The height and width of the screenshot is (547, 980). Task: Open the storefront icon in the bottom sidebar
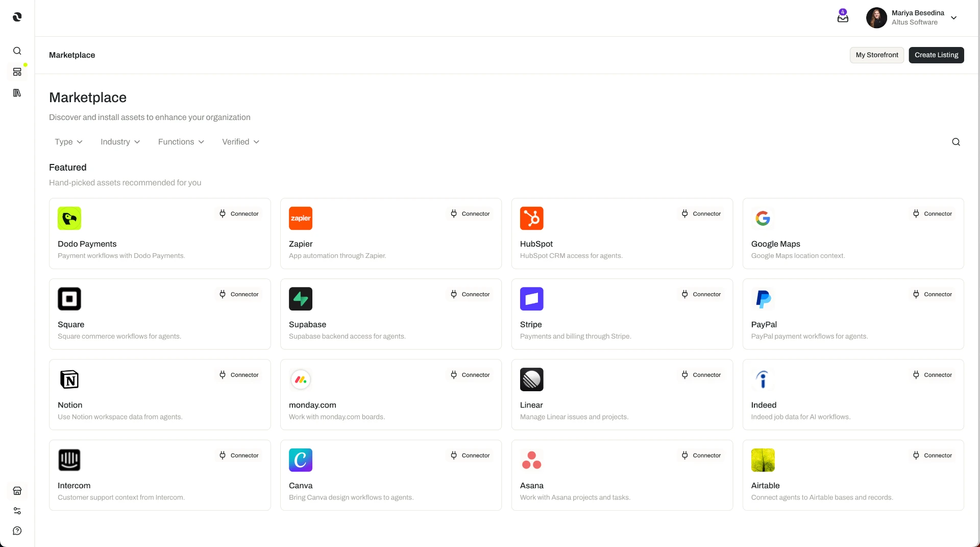17,491
